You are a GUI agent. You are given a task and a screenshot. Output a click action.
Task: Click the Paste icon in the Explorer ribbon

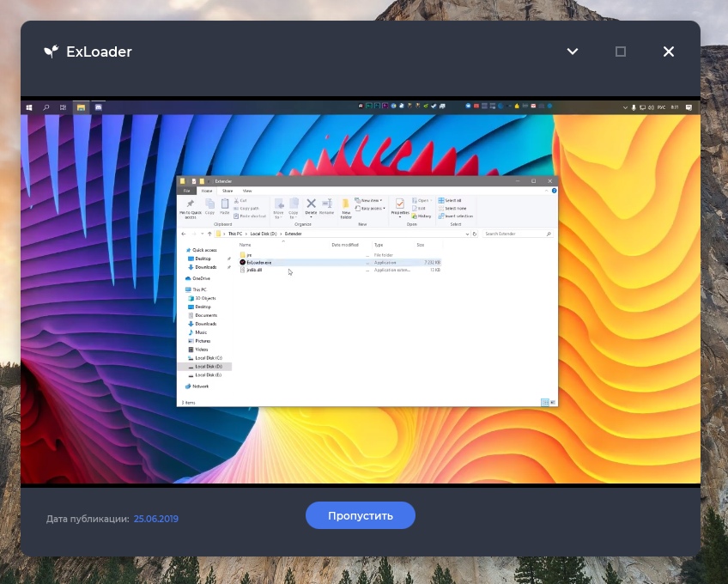tap(225, 206)
